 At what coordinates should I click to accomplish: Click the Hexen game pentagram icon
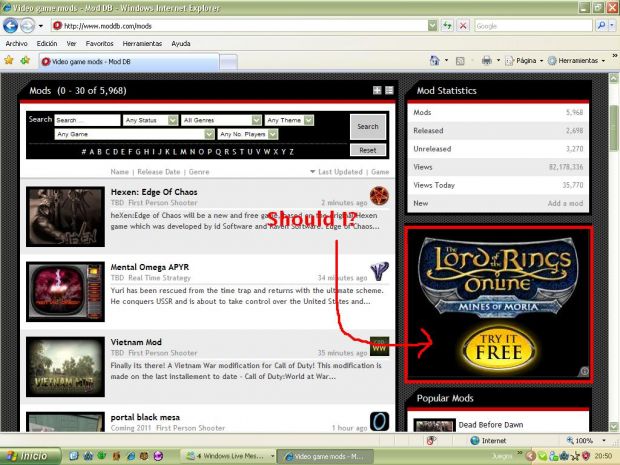379,196
